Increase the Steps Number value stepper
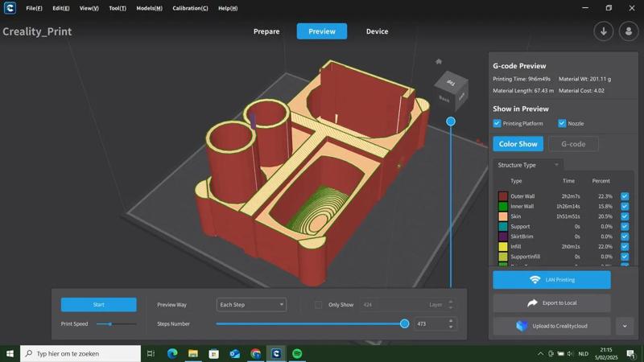Image resolution: width=644 pixels, height=362 pixels. (451, 321)
